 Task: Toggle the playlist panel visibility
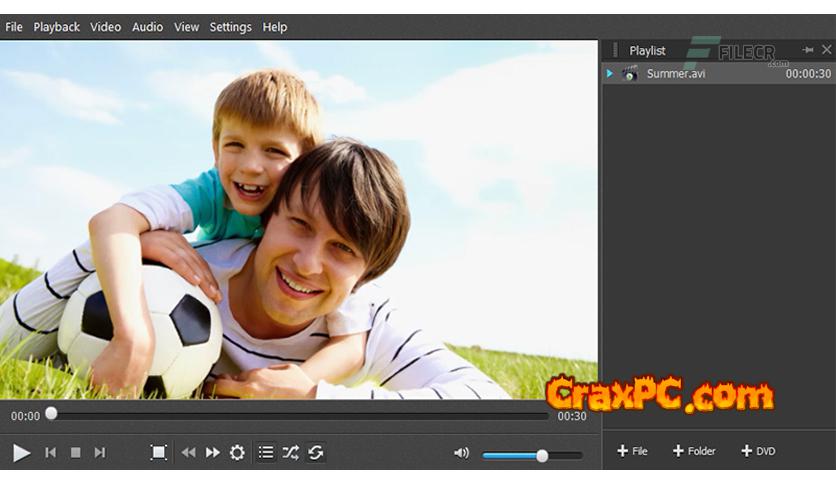click(x=266, y=453)
